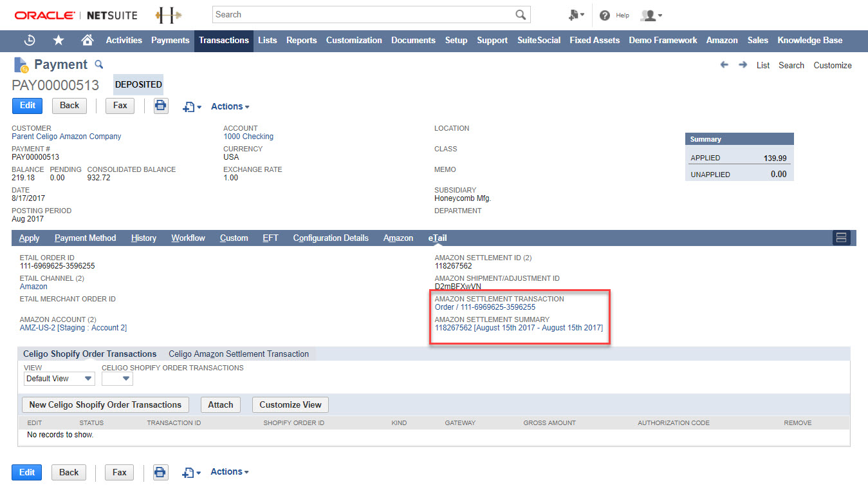Image resolution: width=868 pixels, height=494 pixels.
Task: Open the Create New icon menu in header
Action: point(577,15)
